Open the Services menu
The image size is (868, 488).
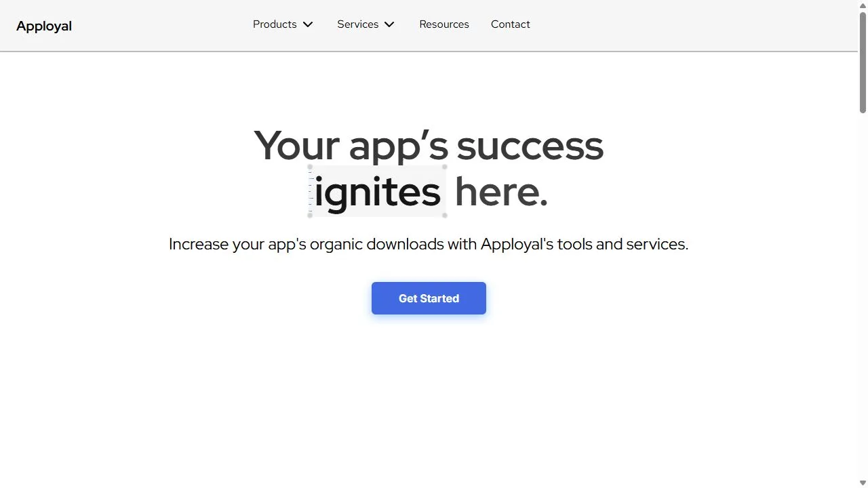click(x=357, y=24)
